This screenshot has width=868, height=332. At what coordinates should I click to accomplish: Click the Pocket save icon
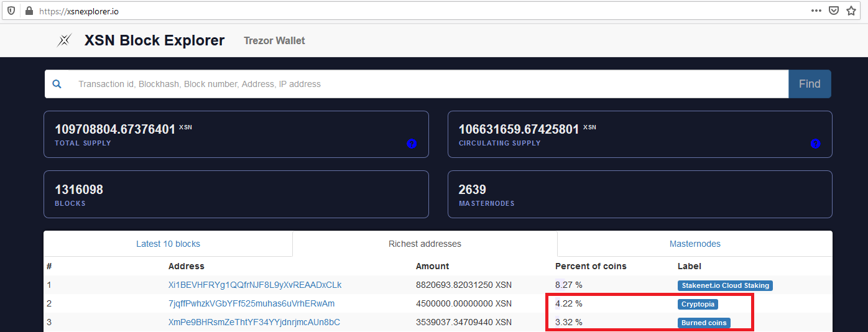[834, 11]
